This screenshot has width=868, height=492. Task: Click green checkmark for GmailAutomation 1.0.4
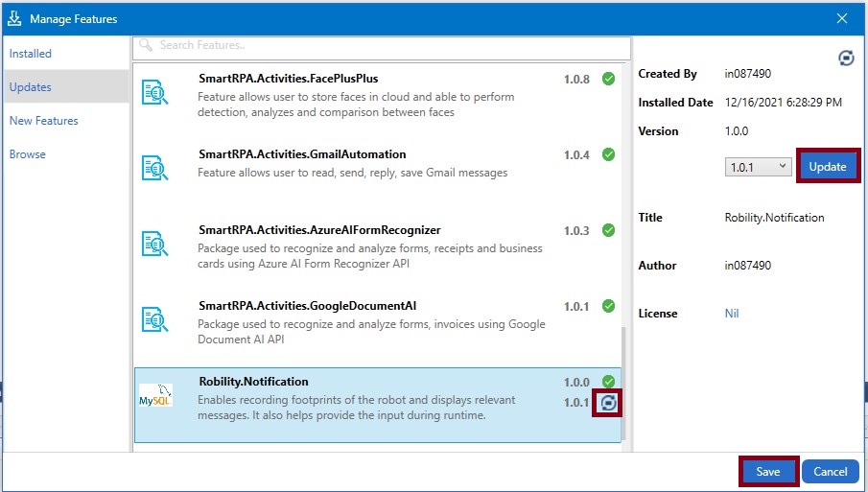pyautogui.click(x=608, y=154)
